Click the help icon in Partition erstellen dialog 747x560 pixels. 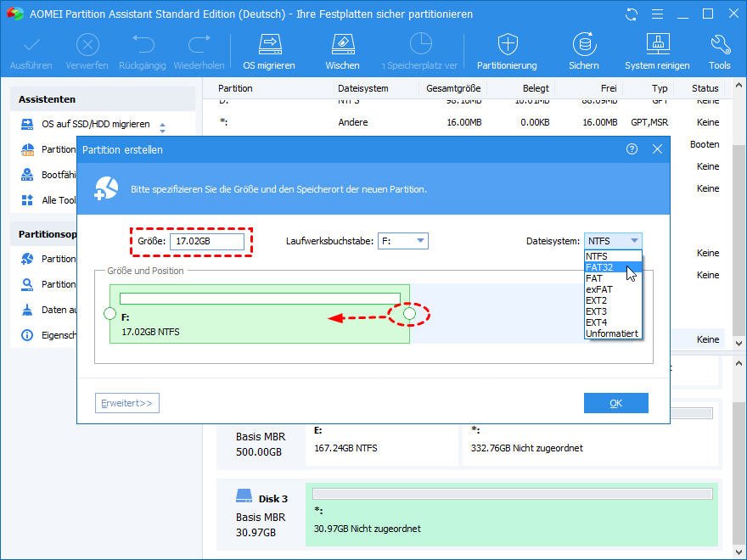click(x=632, y=149)
